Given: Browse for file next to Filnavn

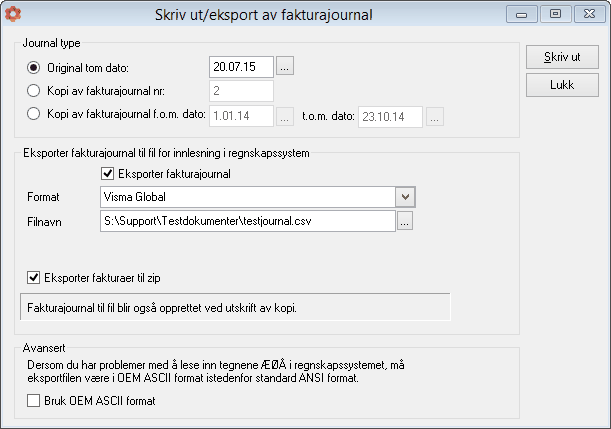Looking at the screenshot, I should pos(405,221).
